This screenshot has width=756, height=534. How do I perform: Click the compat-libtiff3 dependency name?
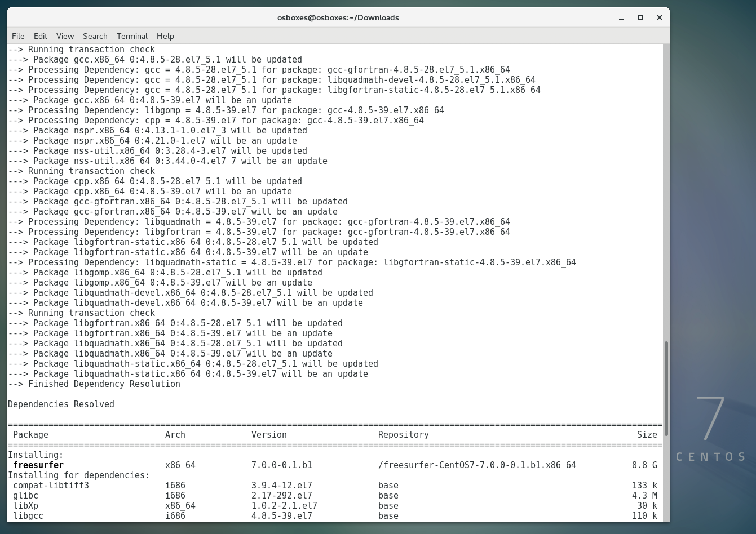(51, 486)
